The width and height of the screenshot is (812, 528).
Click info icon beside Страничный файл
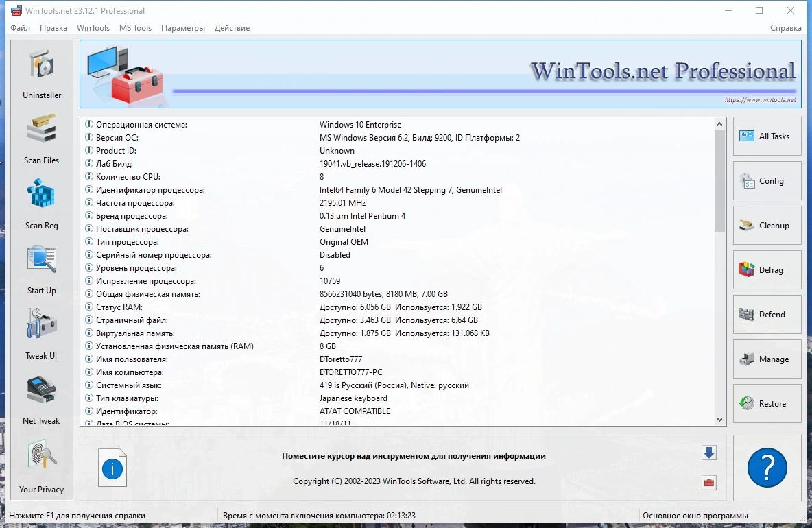[89, 320]
